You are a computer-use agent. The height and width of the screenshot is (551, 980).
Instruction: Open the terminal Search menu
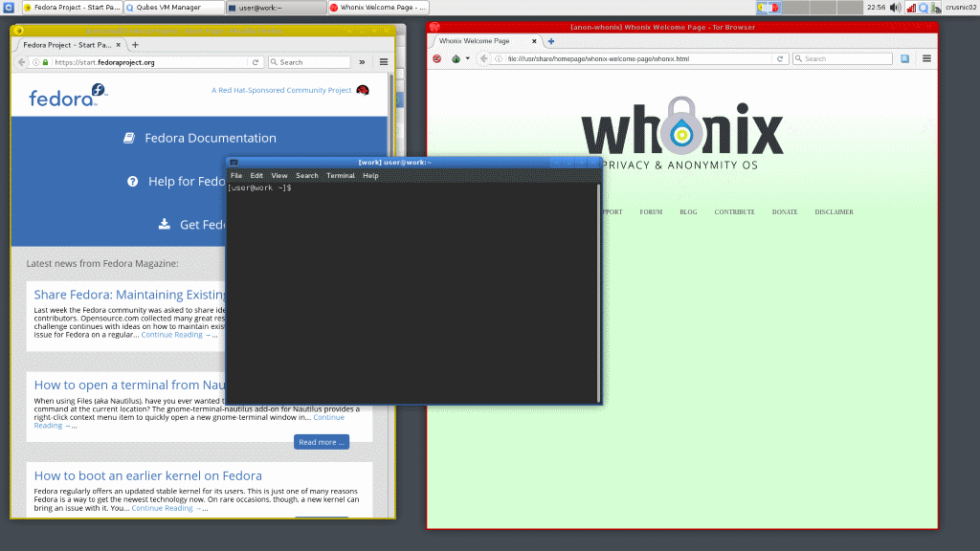307,176
